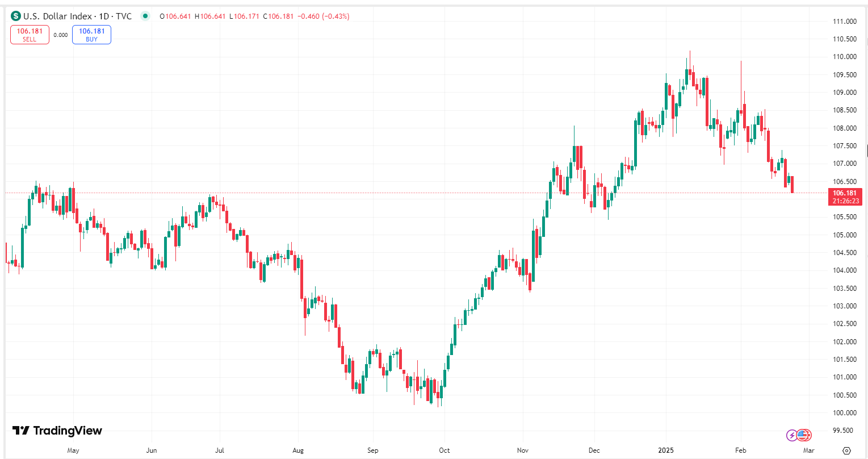The image size is (868, 459).
Task: Open chart settings hexagon gear icon
Action: pos(846,450)
